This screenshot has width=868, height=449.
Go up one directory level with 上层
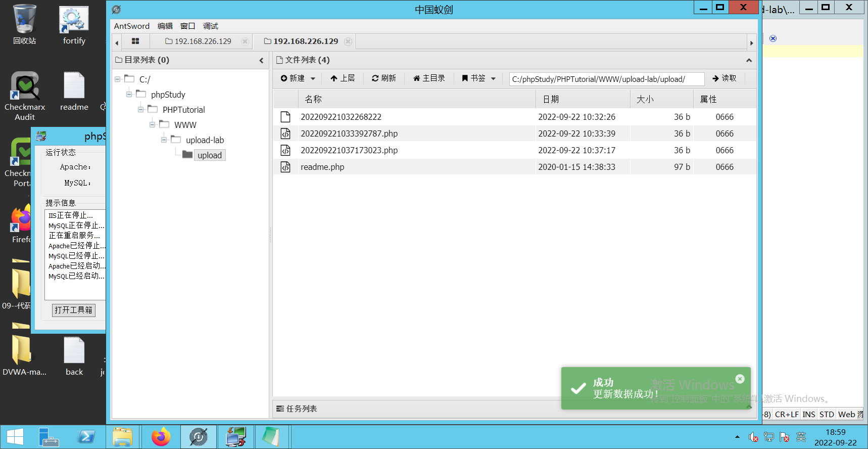pos(343,78)
